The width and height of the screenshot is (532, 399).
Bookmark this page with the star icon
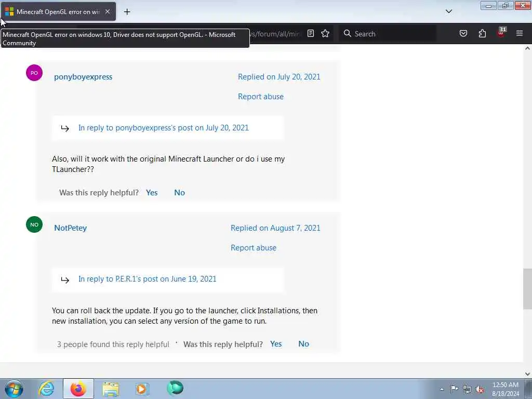325,33
